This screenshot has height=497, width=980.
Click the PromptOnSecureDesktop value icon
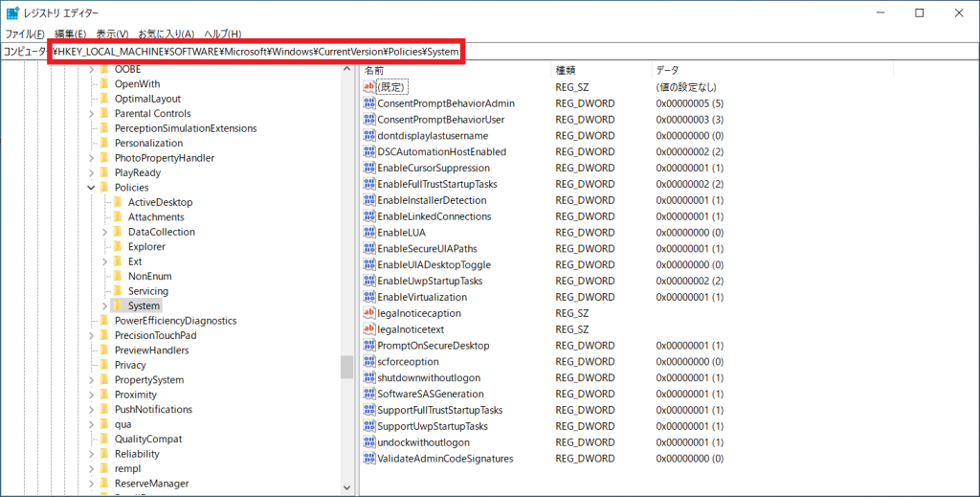[368, 346]
